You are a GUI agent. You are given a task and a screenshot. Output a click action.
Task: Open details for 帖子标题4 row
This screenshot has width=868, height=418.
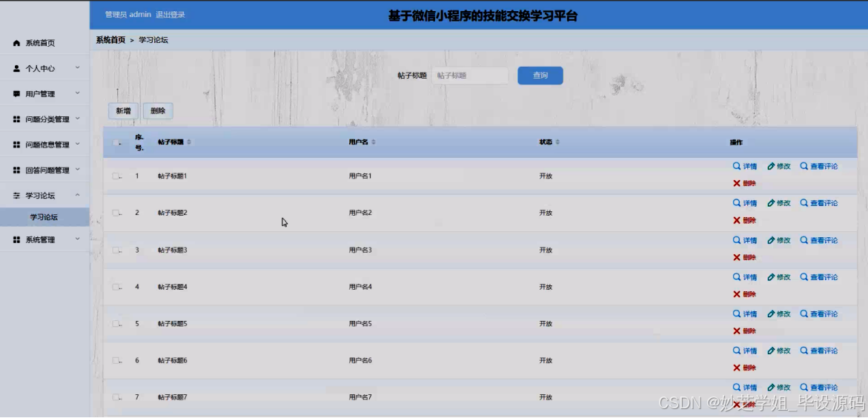[x=744, y=277]
